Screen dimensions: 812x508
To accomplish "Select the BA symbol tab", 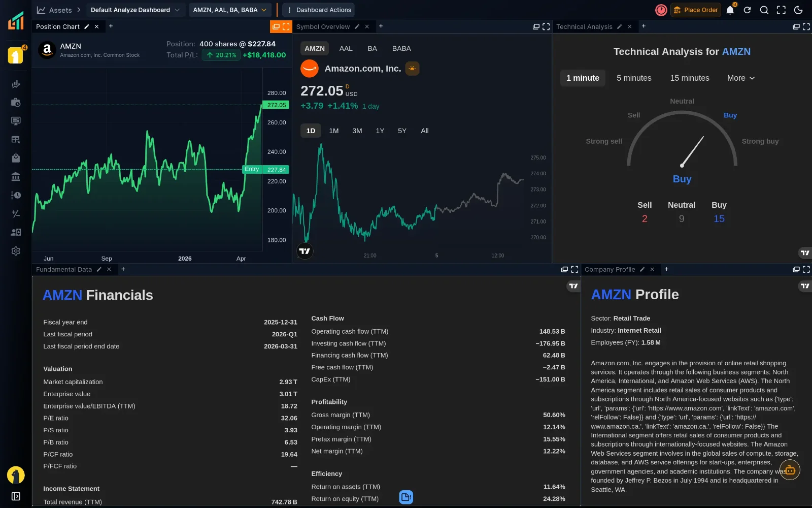I will coord(372,48).
